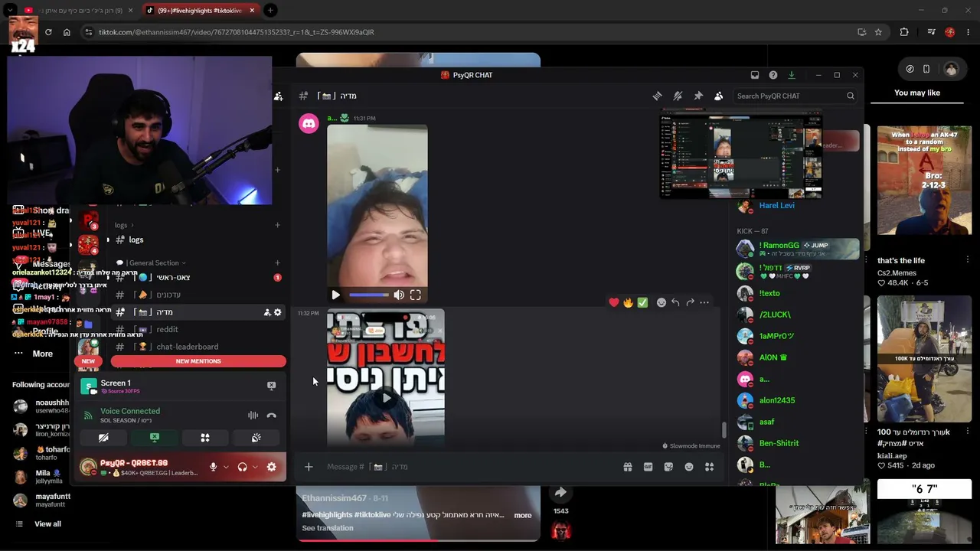Expand the logs category header

pyautogui.click(x=124, y=225)
